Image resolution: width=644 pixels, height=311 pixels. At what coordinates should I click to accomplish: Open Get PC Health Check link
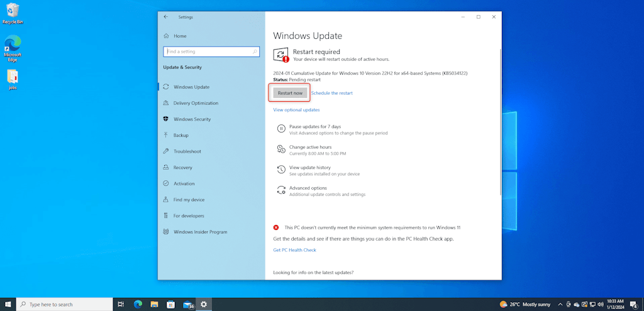click(294, 250)
